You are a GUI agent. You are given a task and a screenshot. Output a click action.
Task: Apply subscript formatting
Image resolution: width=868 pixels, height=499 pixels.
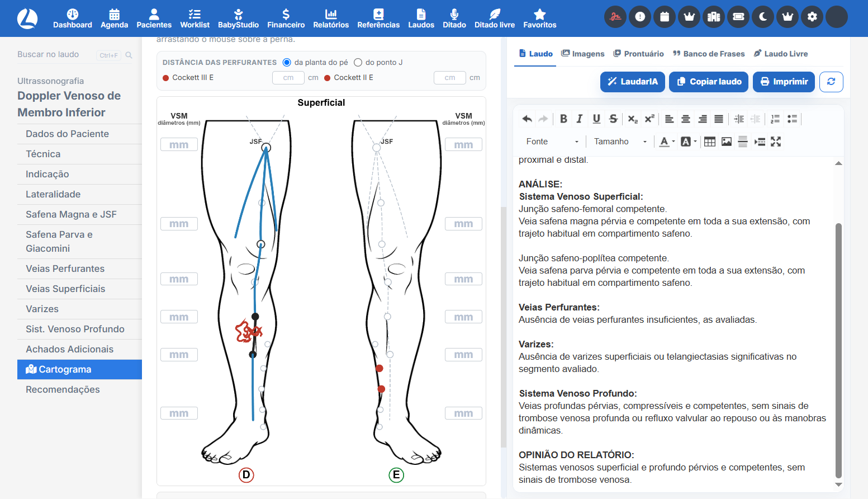633,119
